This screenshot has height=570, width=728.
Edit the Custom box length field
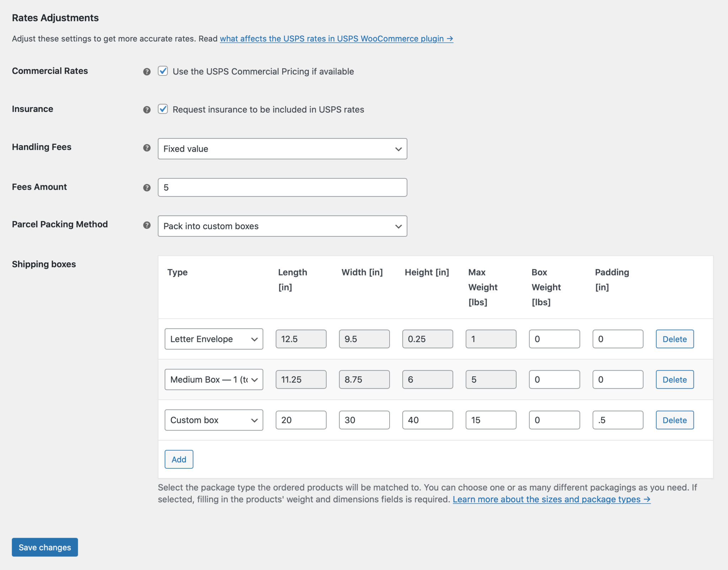coord(301,420)
